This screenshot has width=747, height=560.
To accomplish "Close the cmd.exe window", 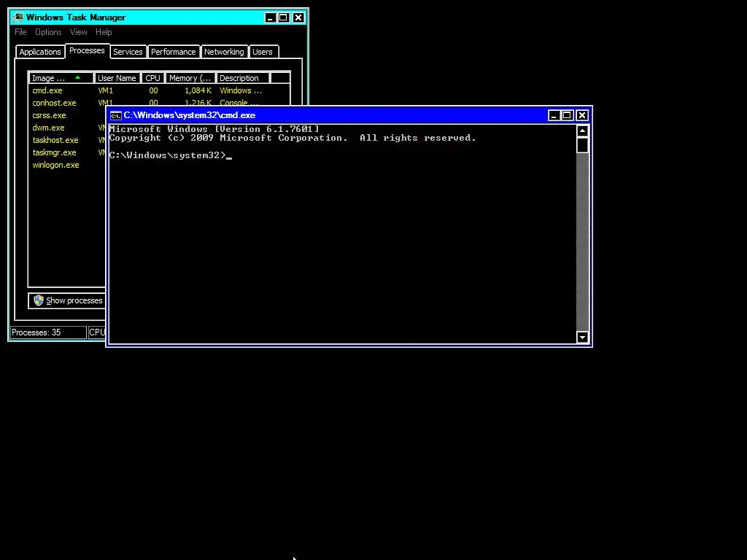I will (581, 115).
